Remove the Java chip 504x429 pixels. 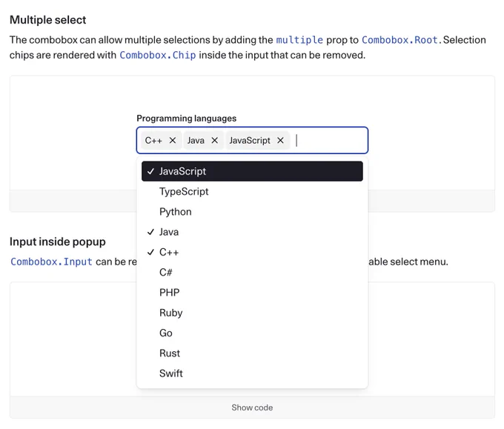[215, 141]
